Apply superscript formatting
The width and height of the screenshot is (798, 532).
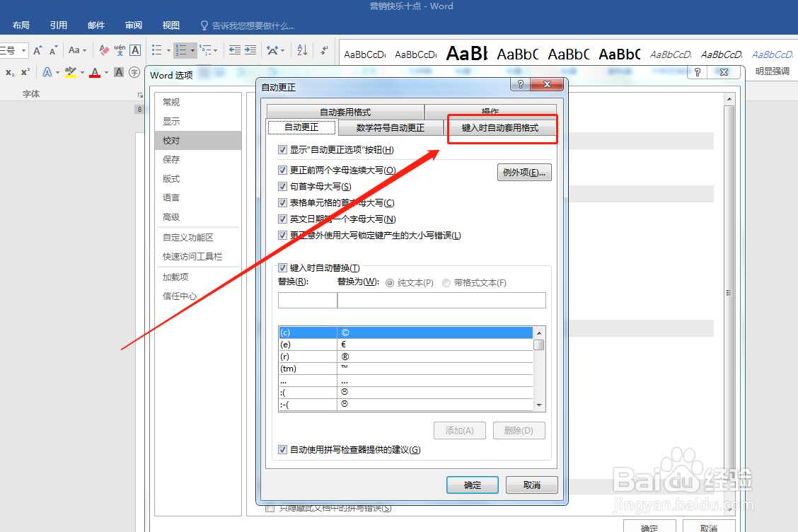[x=25, y=72]
